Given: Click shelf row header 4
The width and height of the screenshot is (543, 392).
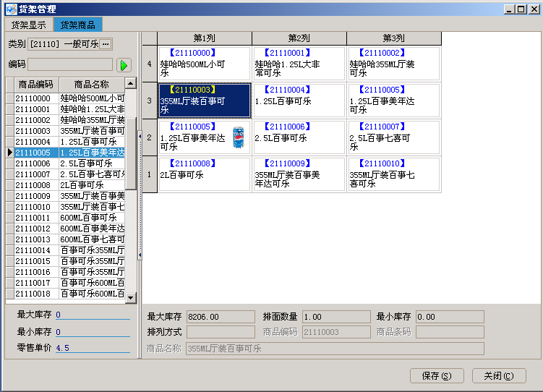Looking at the screenshot, I should (150, 64).
